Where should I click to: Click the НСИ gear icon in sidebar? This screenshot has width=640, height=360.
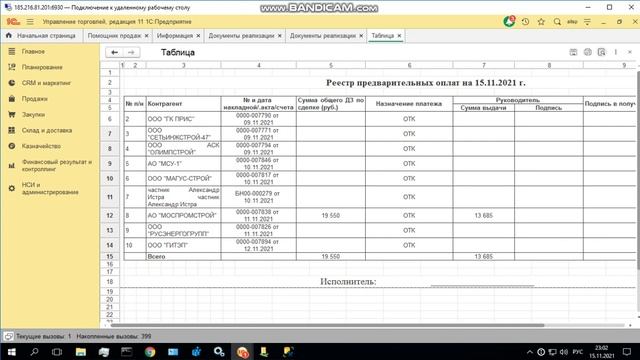pyautogui.click(x=11, y=188)
